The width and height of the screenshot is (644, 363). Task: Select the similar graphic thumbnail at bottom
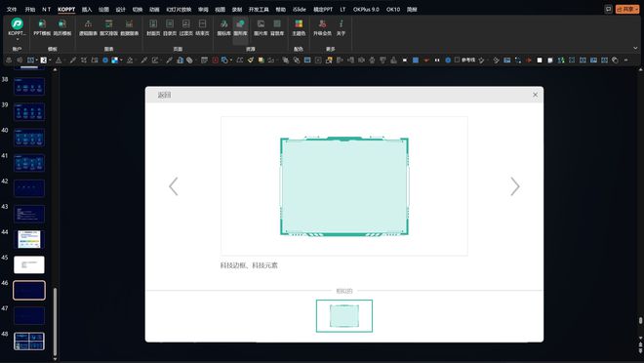(x=344, y=316)
